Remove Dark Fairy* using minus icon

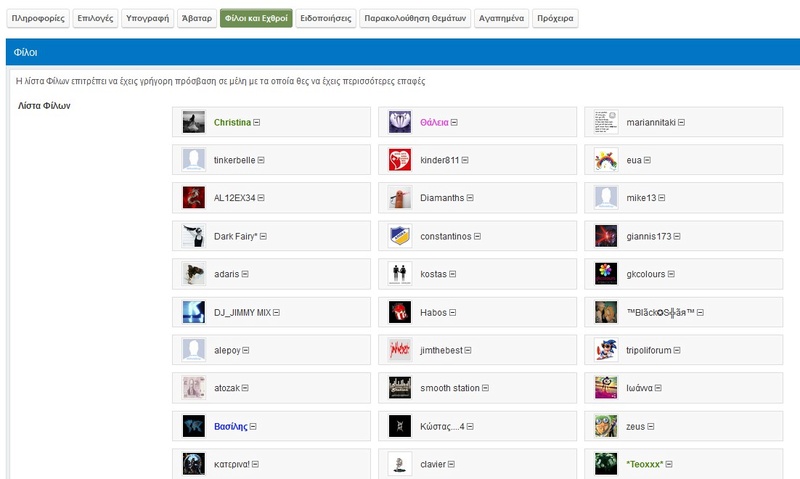(263, 237)
